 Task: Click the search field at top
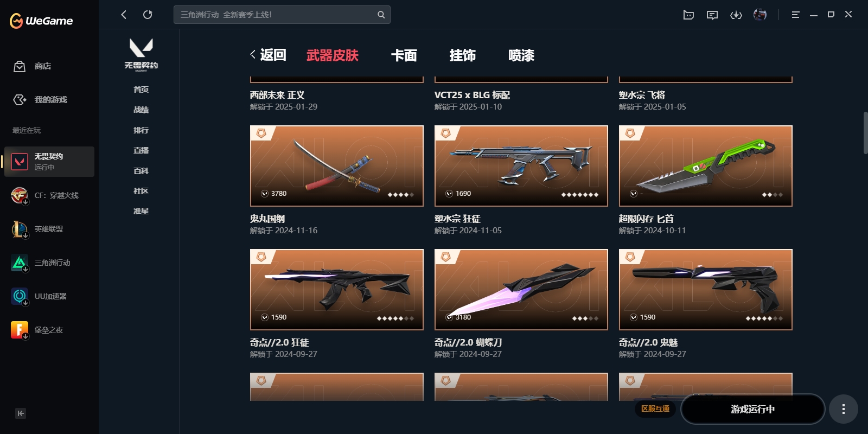[x=282, y=15]
